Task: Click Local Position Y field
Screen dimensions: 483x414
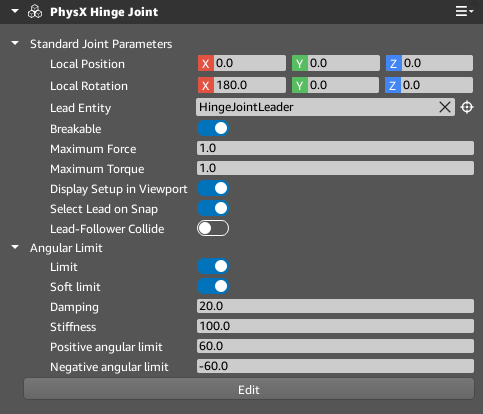Action: pos(344,63)
